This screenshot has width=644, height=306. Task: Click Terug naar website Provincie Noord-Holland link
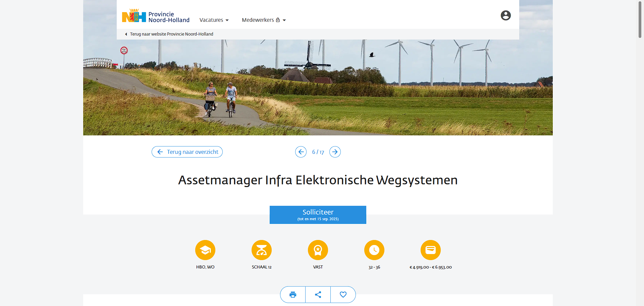(x=171, y=34)
